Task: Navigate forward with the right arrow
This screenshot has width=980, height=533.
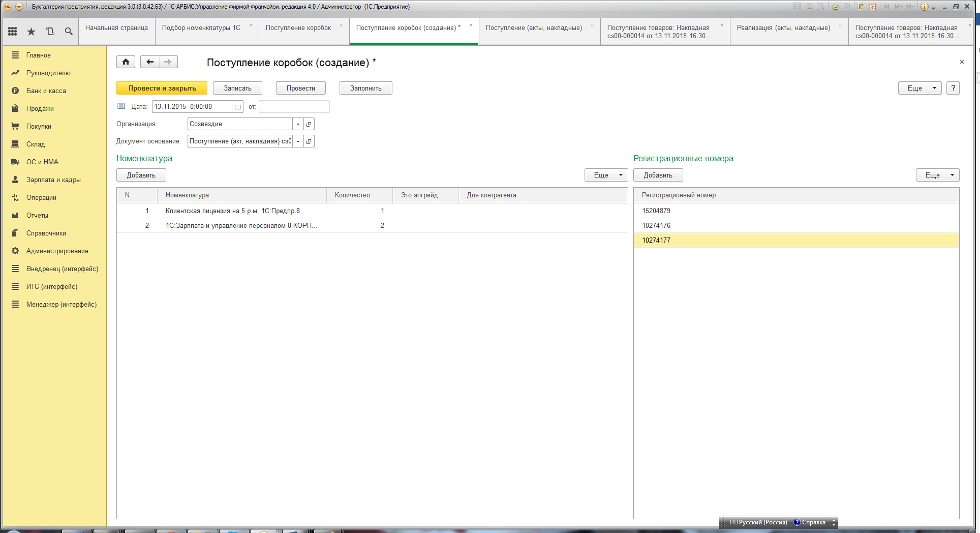Action: click(x=168, y=62)
